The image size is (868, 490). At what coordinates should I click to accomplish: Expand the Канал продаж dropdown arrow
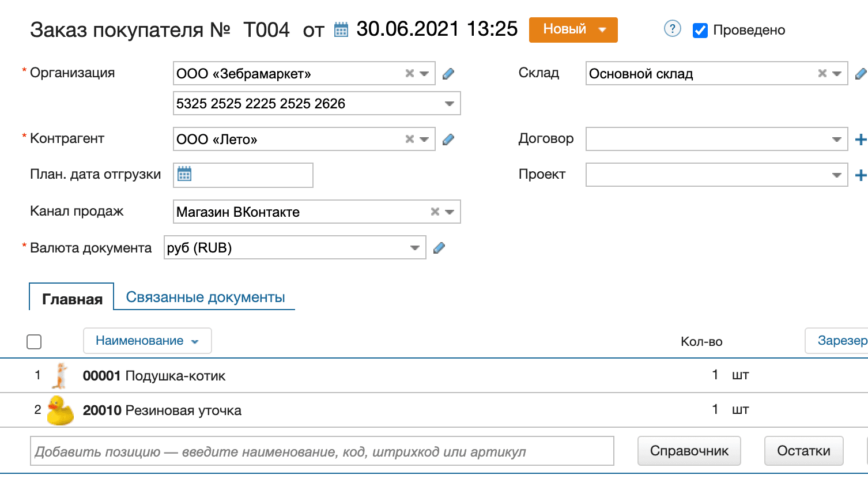click(450, 212)
